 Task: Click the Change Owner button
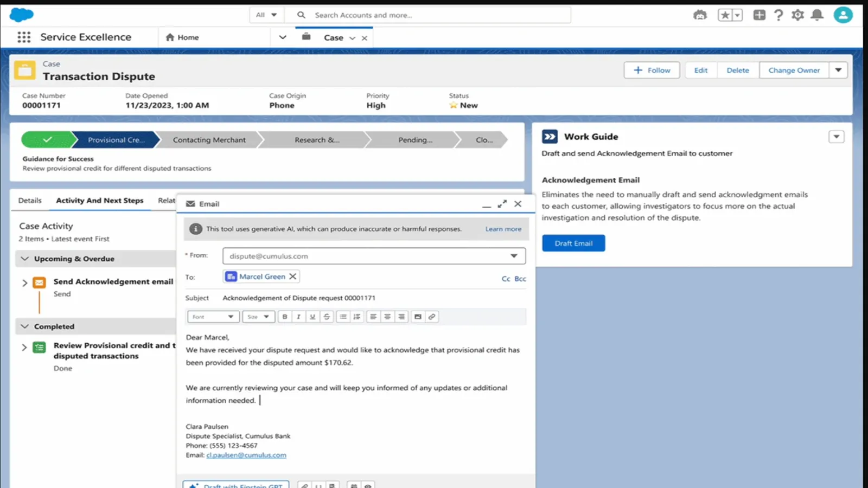pos(794,70)
